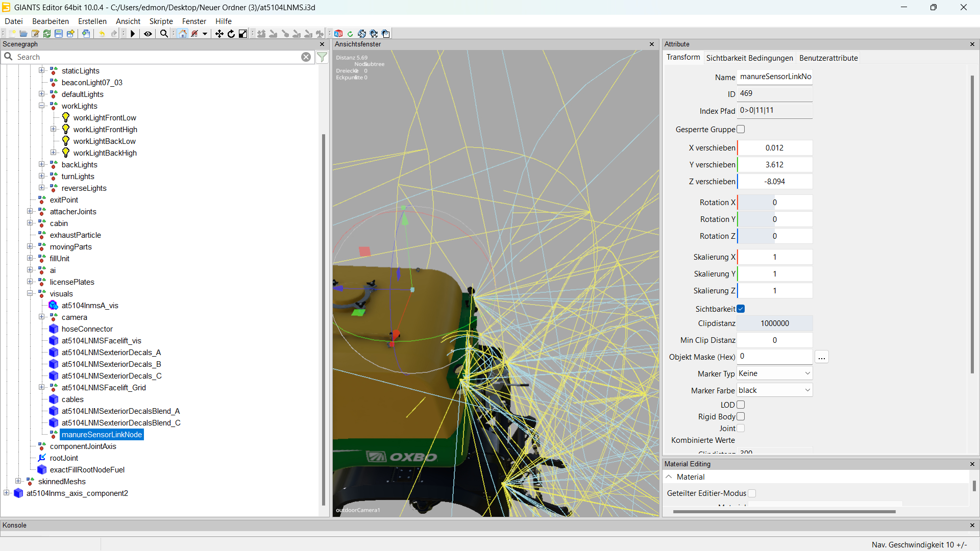Image resolution: width=980 pixels, height=551 pixels.
Task: Select the Scale tool
Action: 243,34
